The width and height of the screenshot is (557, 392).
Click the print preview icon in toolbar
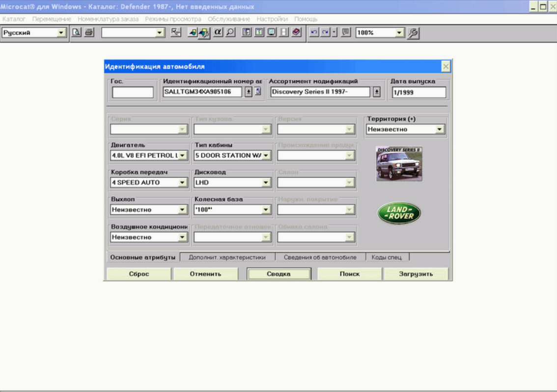pos(76,33)
